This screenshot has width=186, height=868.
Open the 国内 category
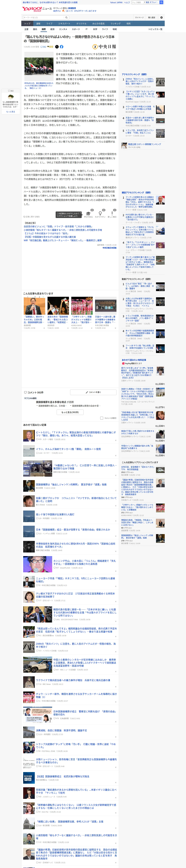coord(35,29)
